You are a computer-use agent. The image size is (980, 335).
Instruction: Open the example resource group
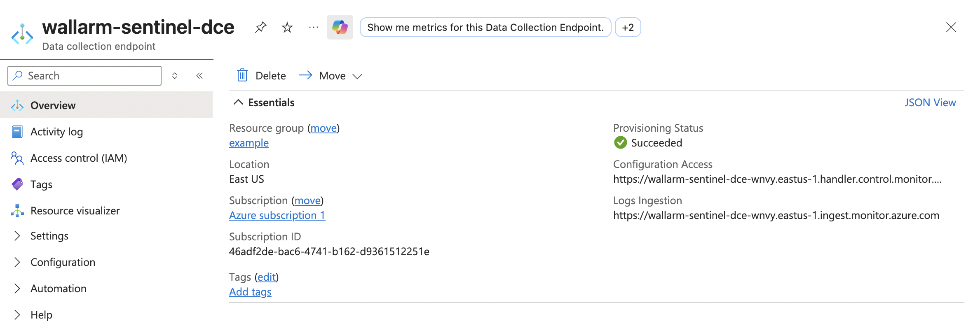249,143
